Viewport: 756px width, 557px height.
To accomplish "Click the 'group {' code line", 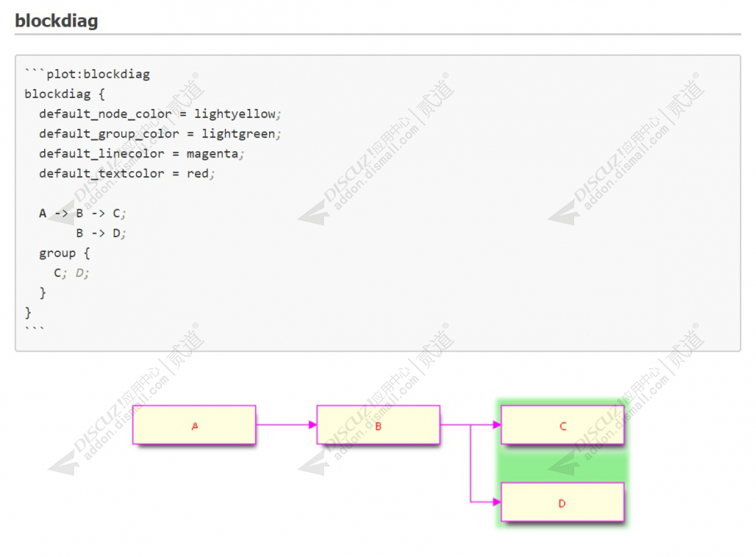I will tap(65, 253).
